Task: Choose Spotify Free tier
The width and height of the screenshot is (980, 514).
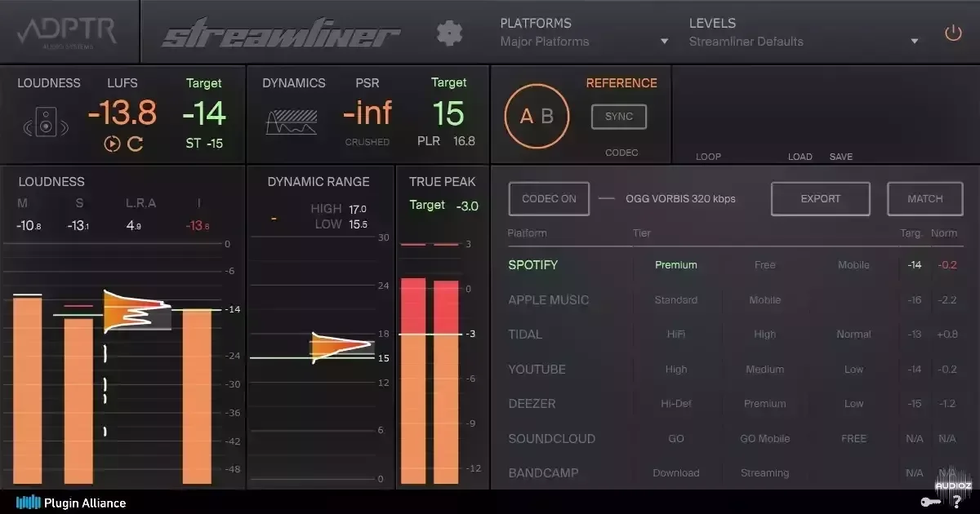Action: point(765,265)
